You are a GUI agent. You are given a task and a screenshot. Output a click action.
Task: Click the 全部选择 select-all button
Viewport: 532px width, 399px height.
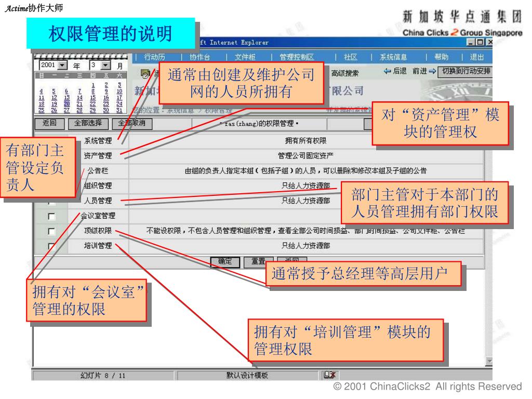point(88,123)
